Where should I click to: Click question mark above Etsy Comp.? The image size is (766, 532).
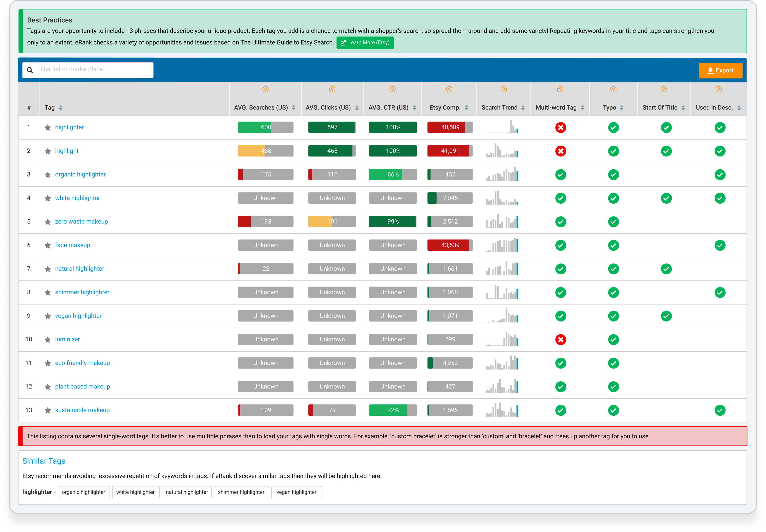tap(449, 89)
